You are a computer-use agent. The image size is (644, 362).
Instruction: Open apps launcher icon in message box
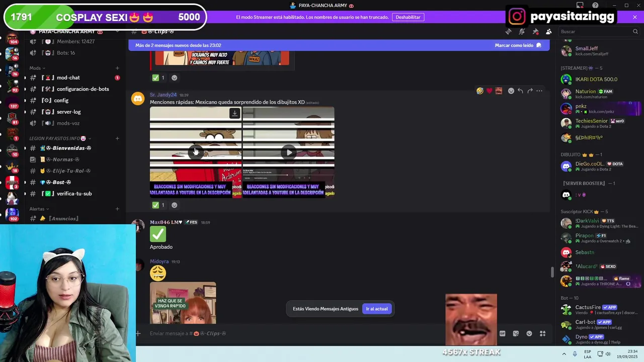(543, 333)
